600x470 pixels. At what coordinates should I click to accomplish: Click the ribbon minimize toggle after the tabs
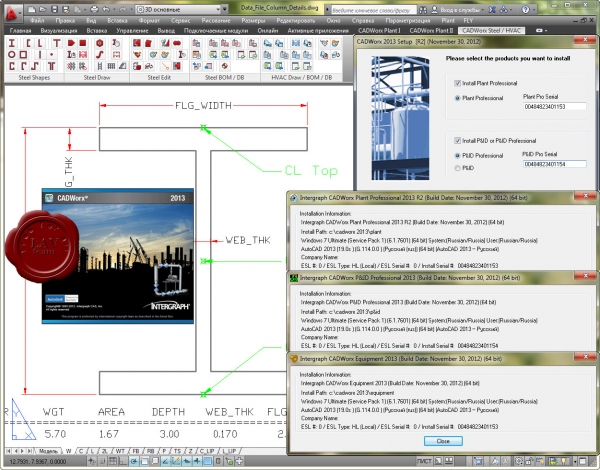click(x=540, y=30)
